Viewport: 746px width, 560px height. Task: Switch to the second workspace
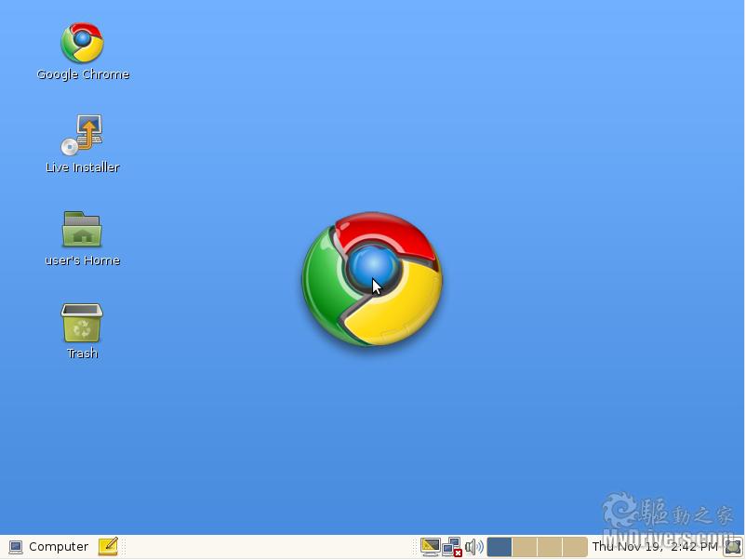click(525, 547)
